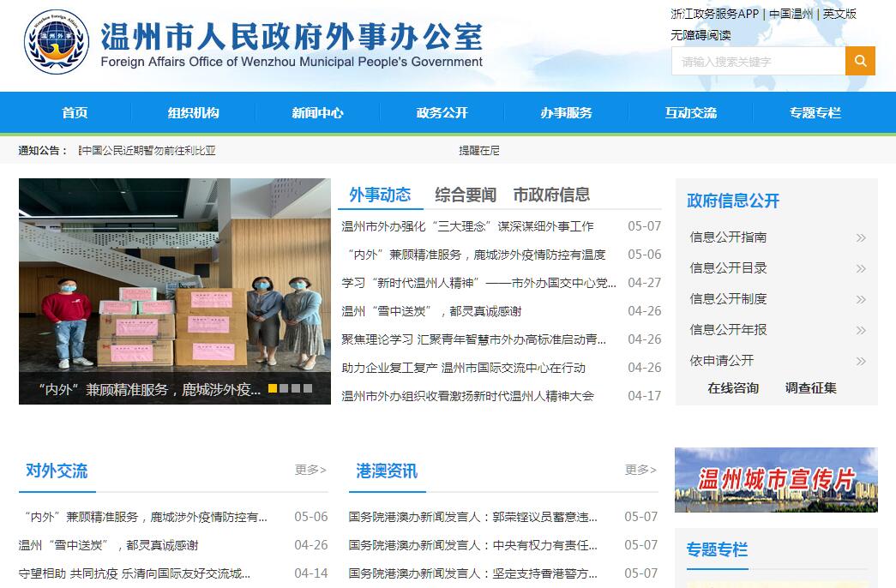896x588 pixels.
Task: Open article 守望相助 共同抗疫
Action: pos(135,573)
